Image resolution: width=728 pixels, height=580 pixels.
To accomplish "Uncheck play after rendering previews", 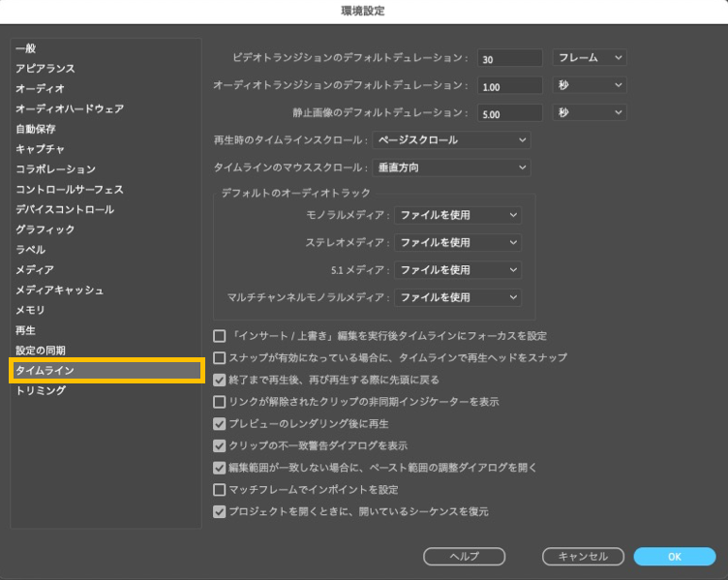I will [x=219, y=423].
